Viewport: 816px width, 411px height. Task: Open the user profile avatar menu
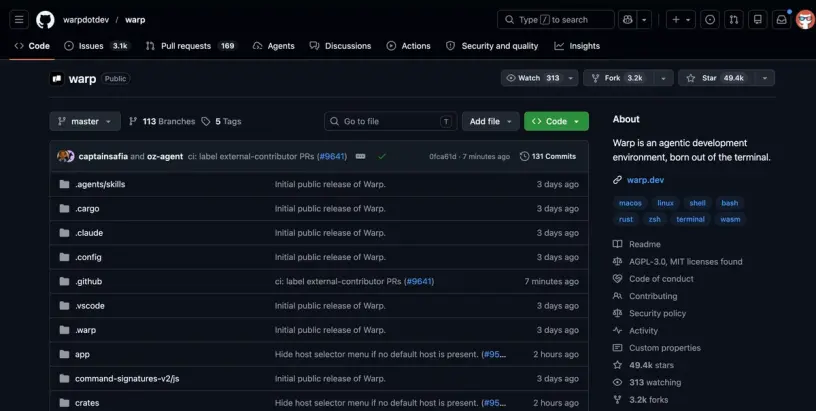(805, 20)
